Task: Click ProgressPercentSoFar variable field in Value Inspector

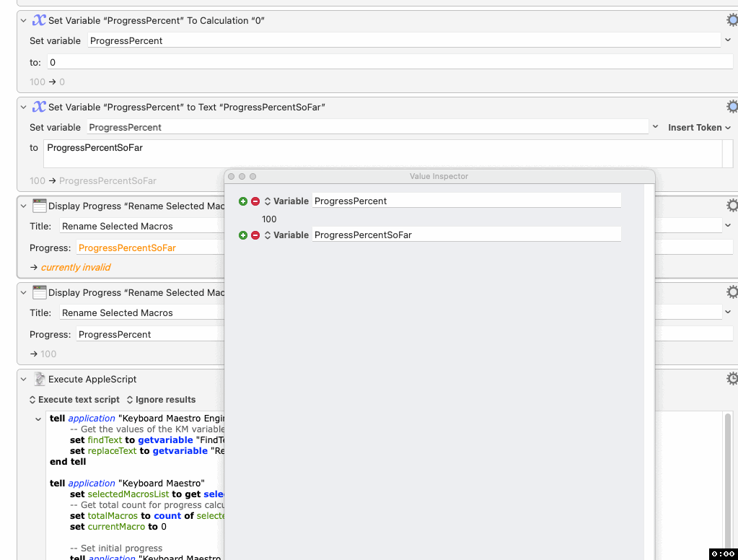Action: 467,235
